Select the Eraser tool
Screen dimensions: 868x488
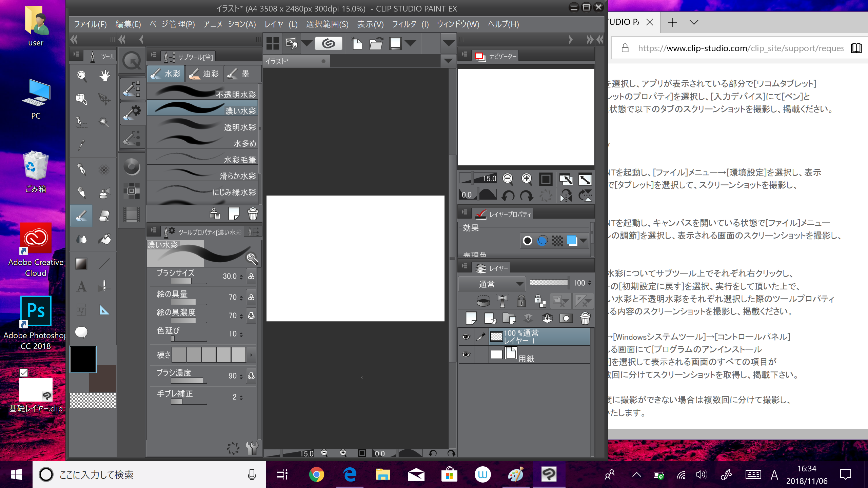click(104, 216)
